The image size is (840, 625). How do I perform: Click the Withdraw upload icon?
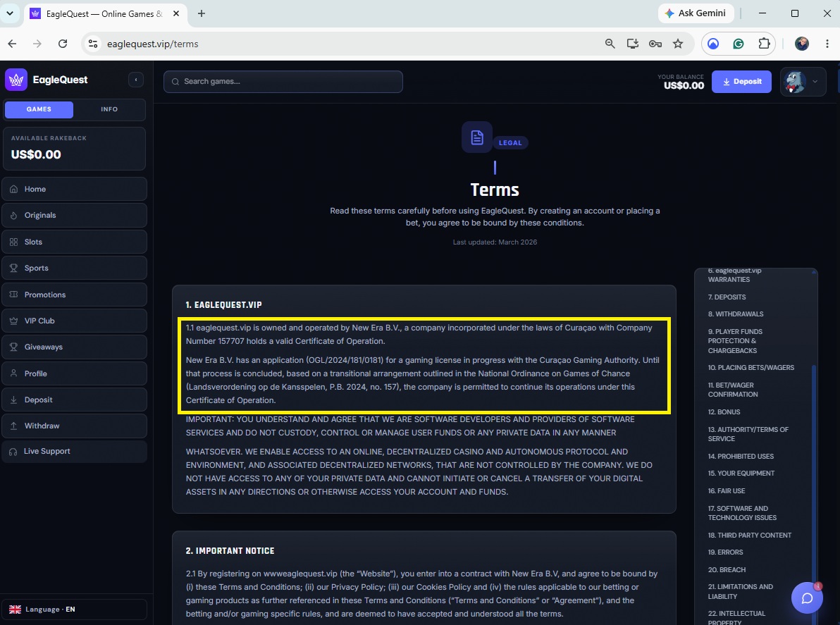[14, 426]
